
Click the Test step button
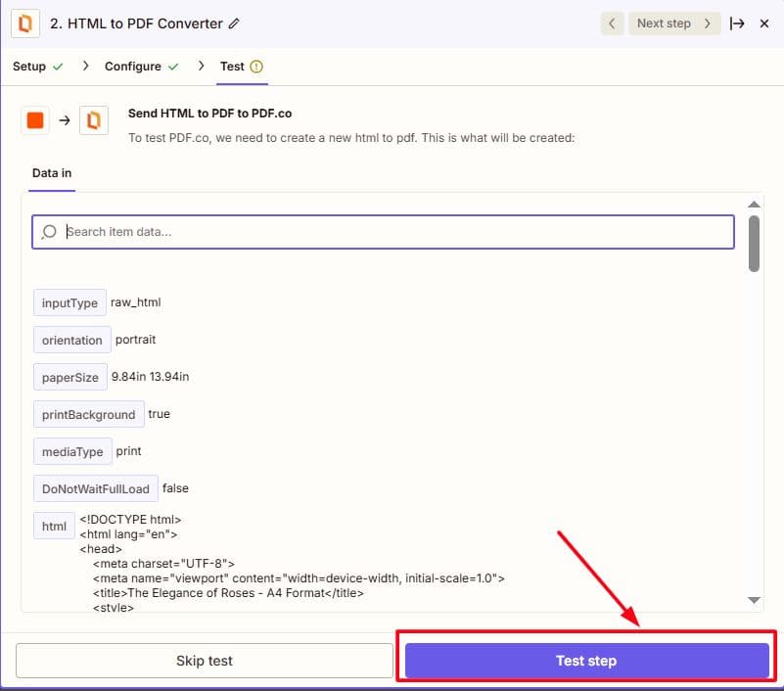click(586, 661)
